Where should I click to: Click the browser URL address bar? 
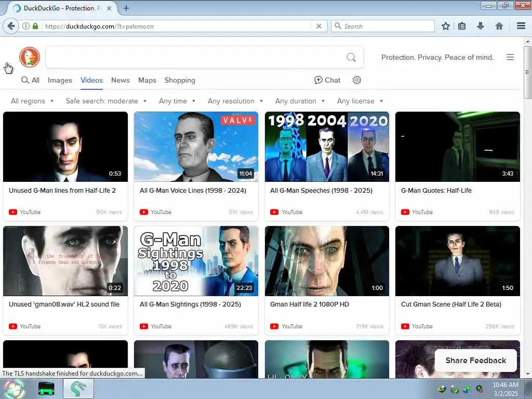[x=177, y=26]
